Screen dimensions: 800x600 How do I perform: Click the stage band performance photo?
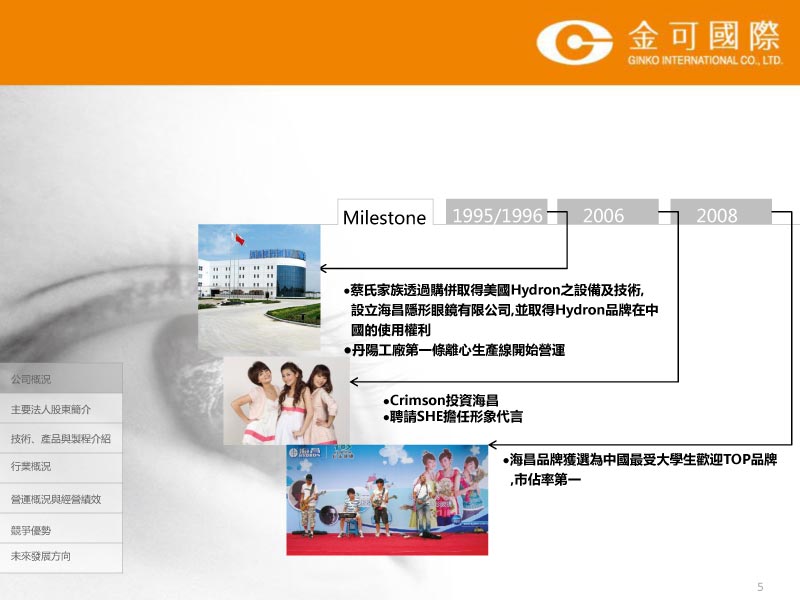point(387,500)
